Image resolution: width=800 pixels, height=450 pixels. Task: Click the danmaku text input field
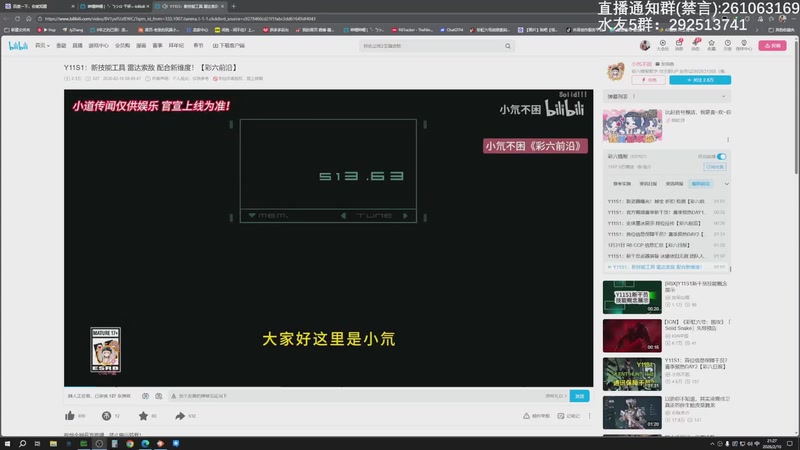point(360,396)
